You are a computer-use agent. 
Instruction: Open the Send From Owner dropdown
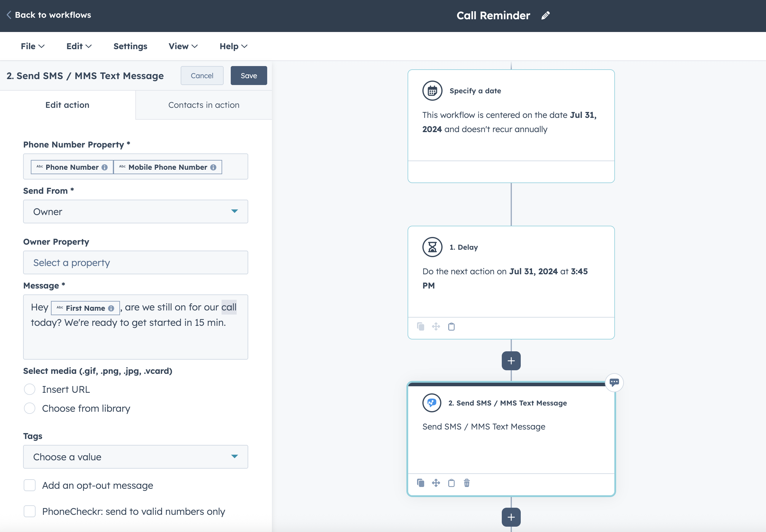135,211
